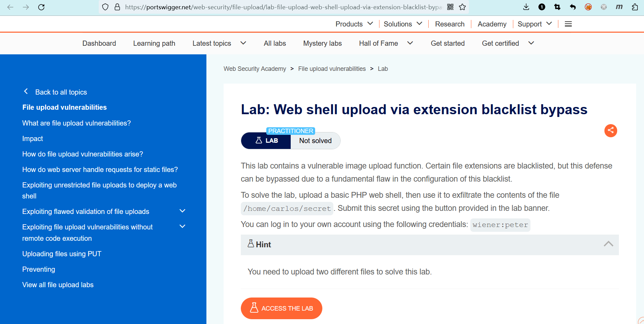The height and width of the screenshot is (324, 644).
Task: Click the orange share icon
Action: coord(611,130)
